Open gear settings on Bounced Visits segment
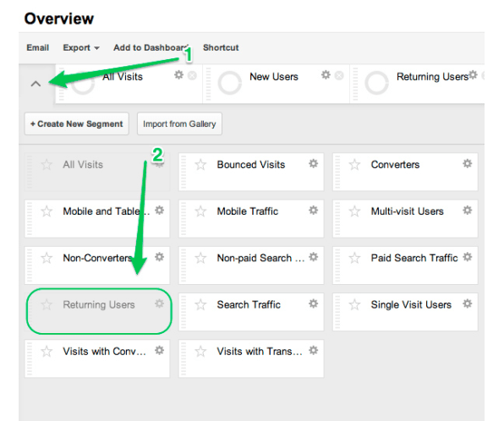504x421 pixels. pos(314,163)
